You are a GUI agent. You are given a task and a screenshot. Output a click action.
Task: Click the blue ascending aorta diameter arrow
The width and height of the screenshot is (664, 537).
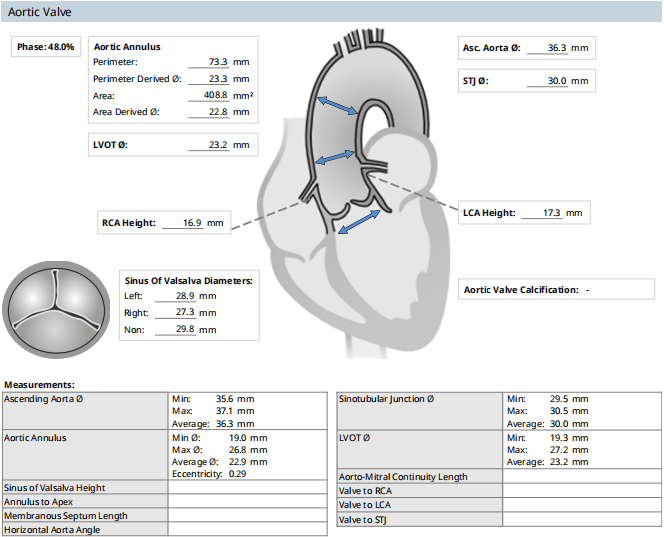pyautogui.click(x=335, y=108)
